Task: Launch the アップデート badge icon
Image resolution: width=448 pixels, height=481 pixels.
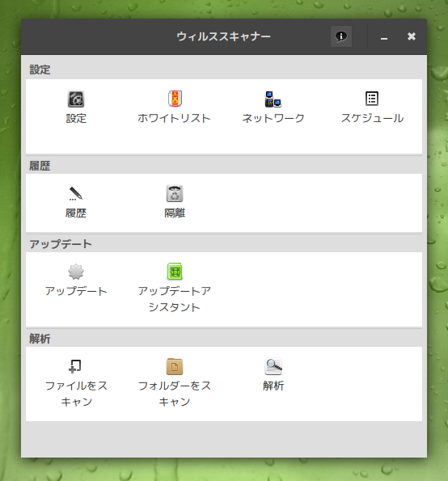Action: point(76,272)
